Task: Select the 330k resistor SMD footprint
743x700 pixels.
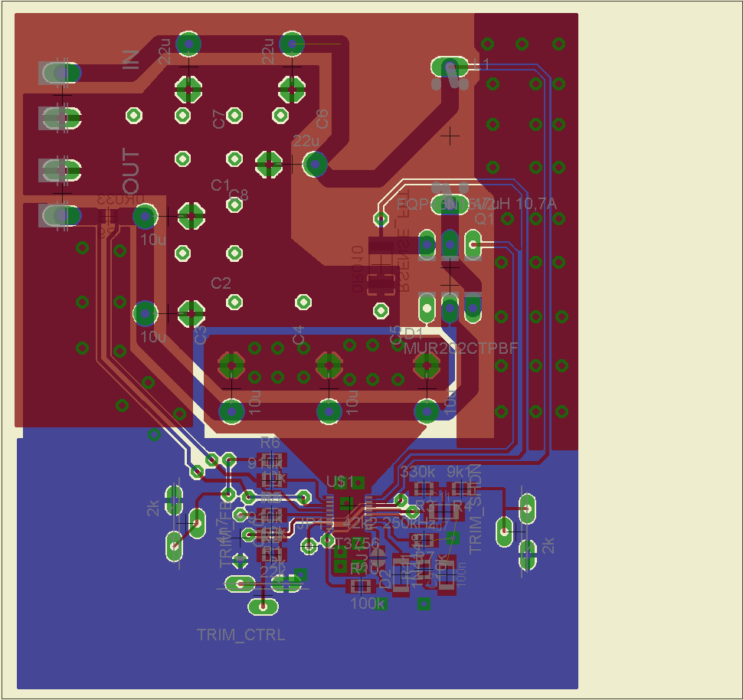Action: coord(423,489)
